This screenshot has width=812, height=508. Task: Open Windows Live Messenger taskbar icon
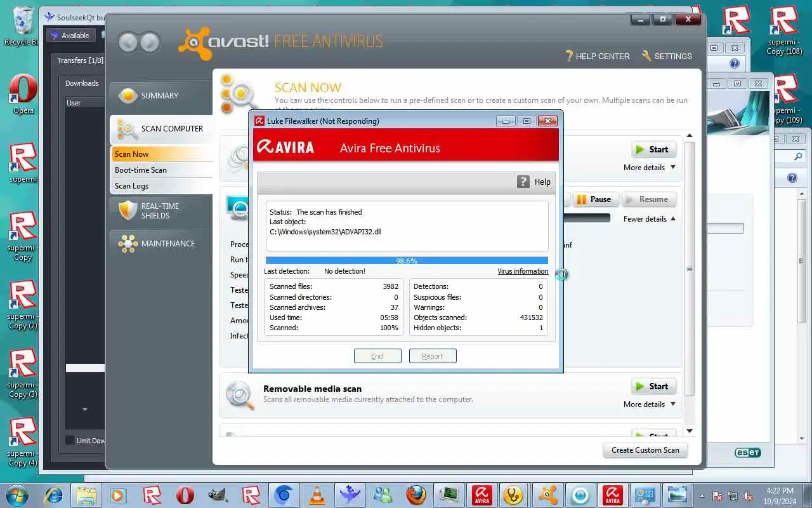(x=383, y=495)
